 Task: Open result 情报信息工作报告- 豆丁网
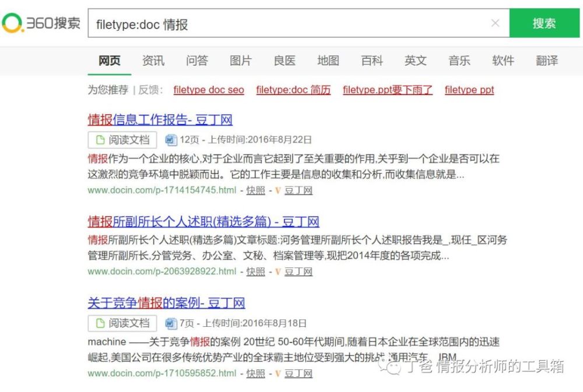click(160, 120)
